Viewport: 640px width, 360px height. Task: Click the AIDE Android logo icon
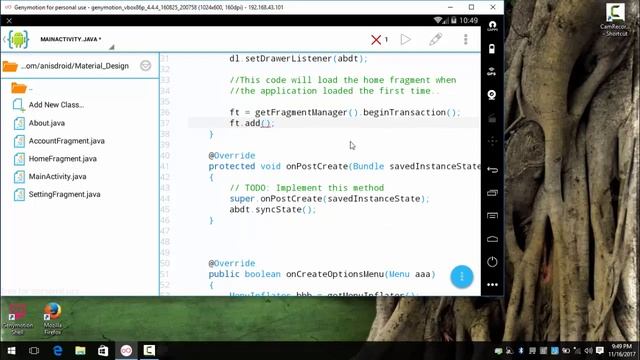(x=18, y=40)
